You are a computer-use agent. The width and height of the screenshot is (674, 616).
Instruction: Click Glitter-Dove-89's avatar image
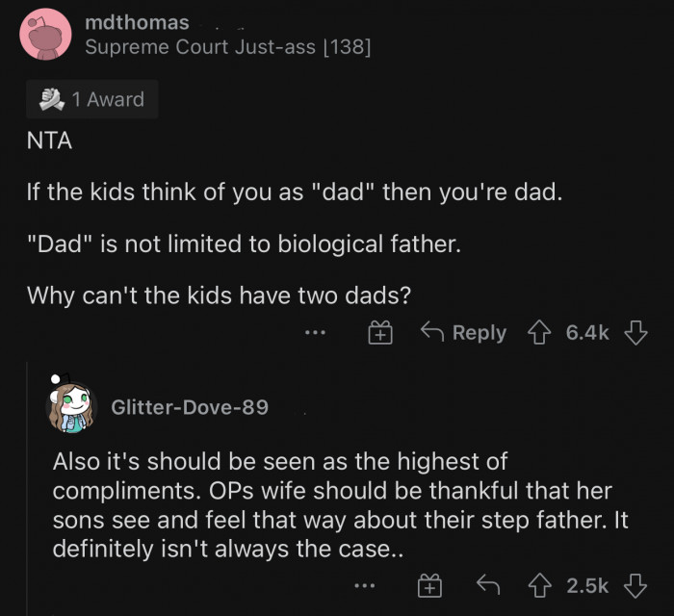70,403
